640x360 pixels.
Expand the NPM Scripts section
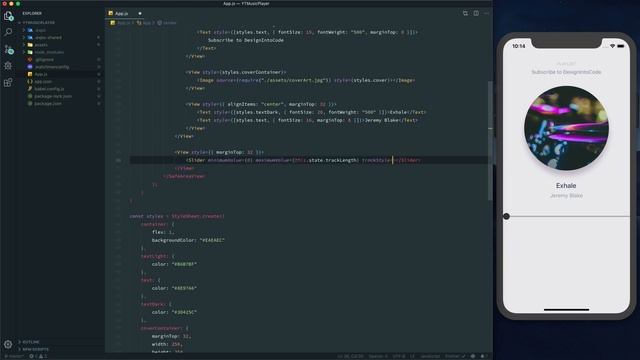tap(36, 349)
